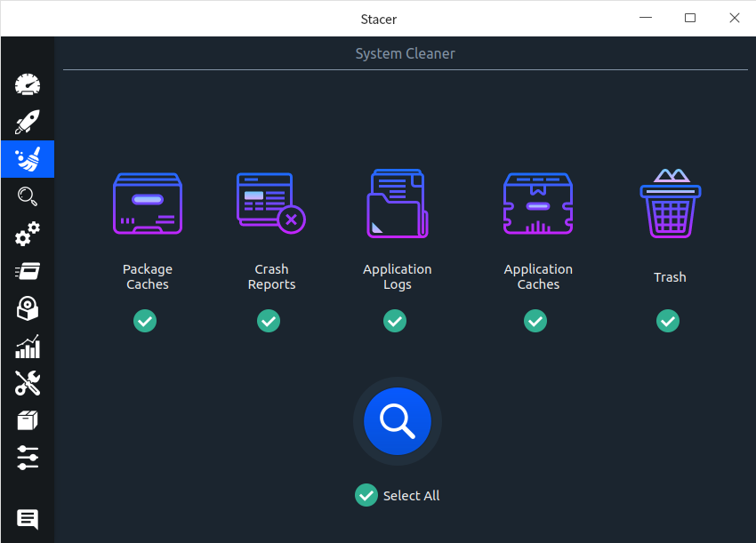Image resolution: width=756 pixels, height=543 pixels.
Task: Toggle the Trash checkbox
Action: [668, 321]
